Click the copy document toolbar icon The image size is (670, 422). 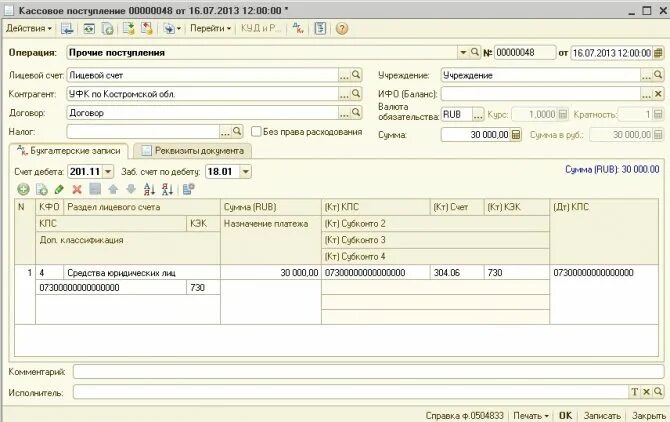point(107,29)
